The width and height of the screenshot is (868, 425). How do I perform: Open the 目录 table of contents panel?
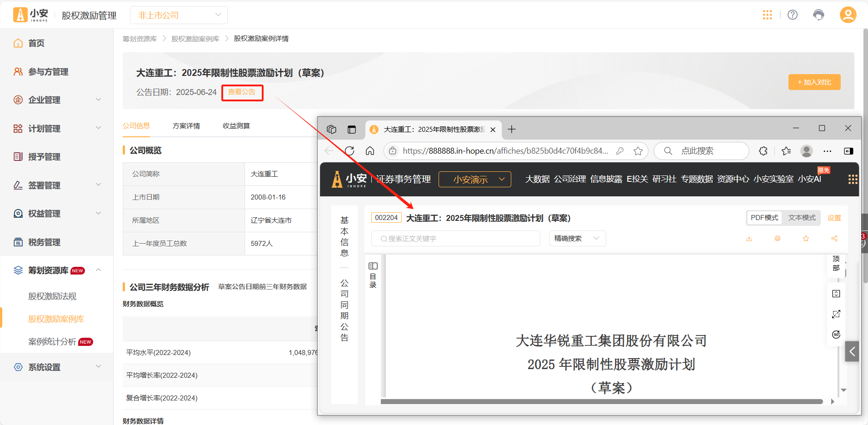(x=373, y=275)
